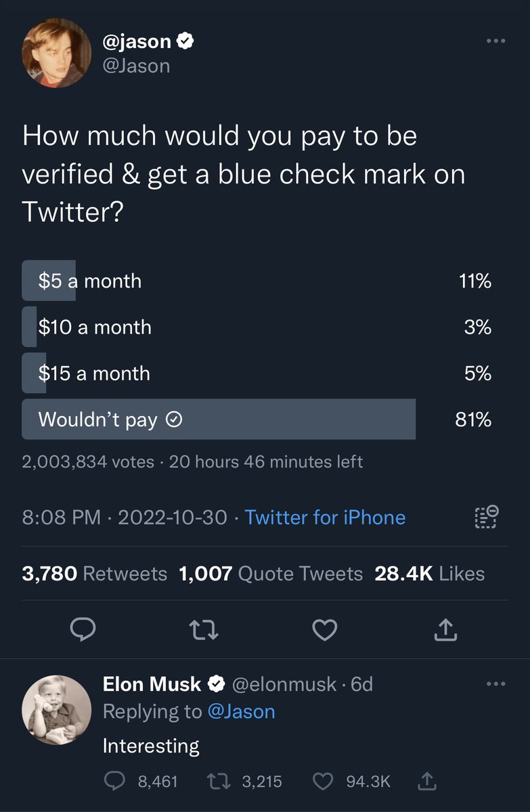Open more options on @jason's tweet
This screenshot has height=812, width=530.
click(x=496, y=41)
